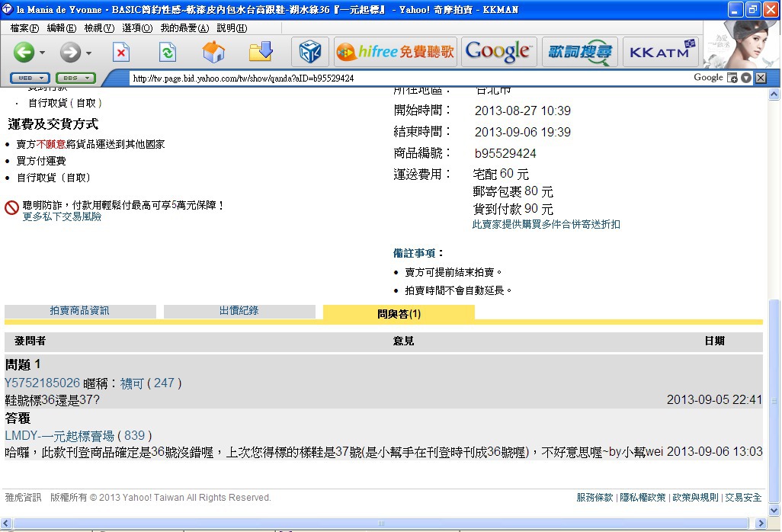
Task: Open the seller's rating 839 link
Action: [134, 436]
